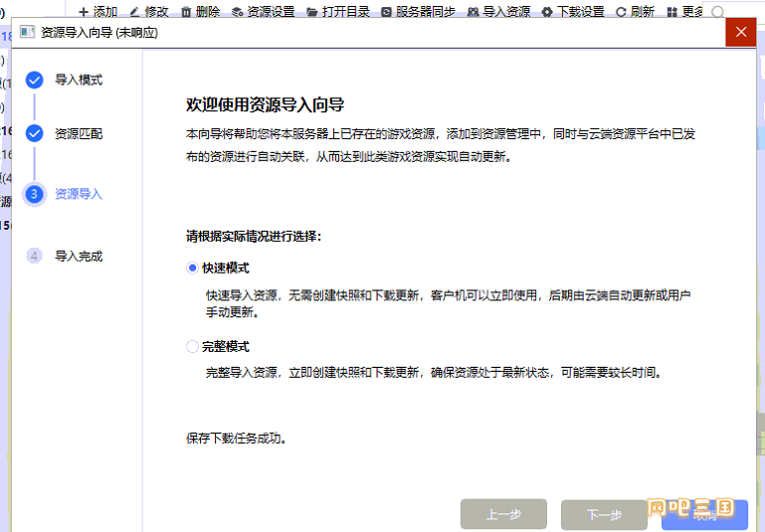Click the 添加 (Add) plus icon

tap(84, 12)
